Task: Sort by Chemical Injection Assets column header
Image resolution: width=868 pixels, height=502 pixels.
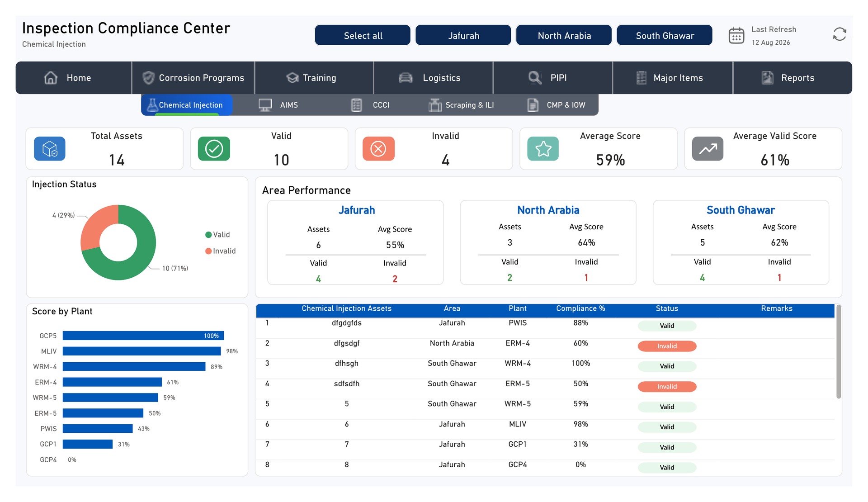Action: tap(347, 308)
